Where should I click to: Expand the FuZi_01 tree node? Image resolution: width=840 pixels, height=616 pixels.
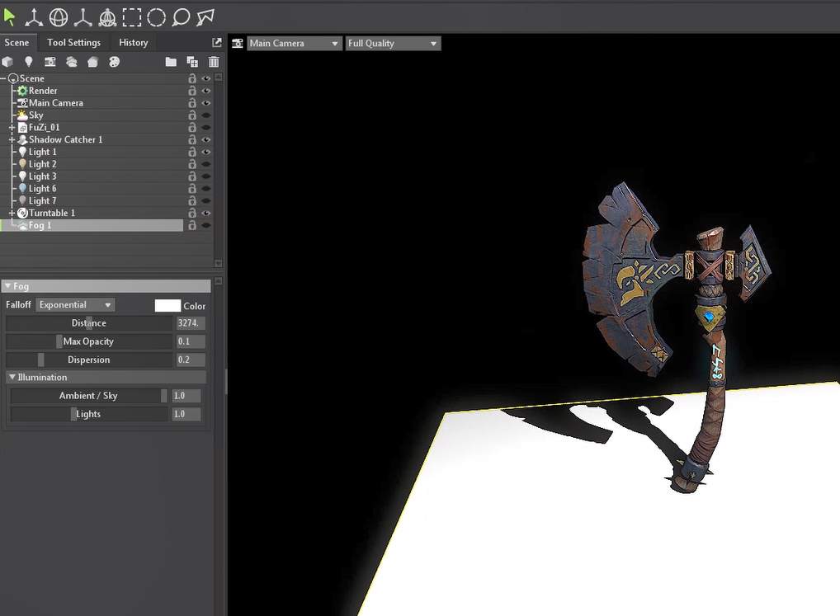click(12, 128)
